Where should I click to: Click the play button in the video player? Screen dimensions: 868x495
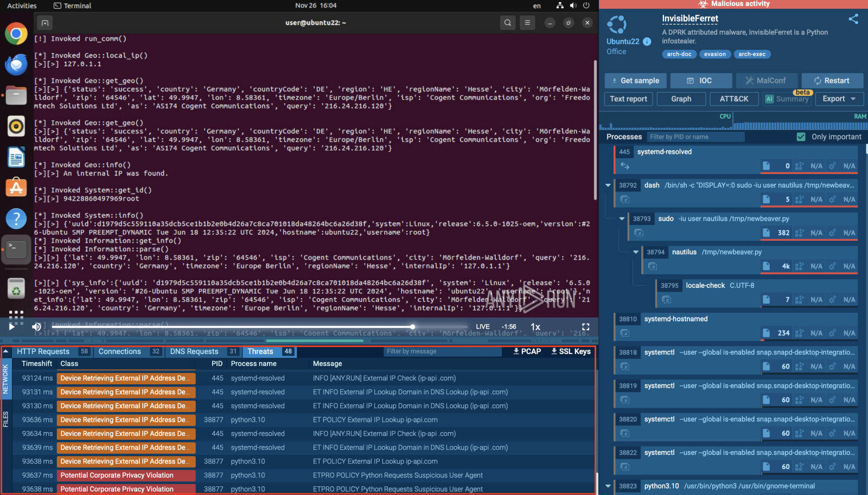point(11,326)
